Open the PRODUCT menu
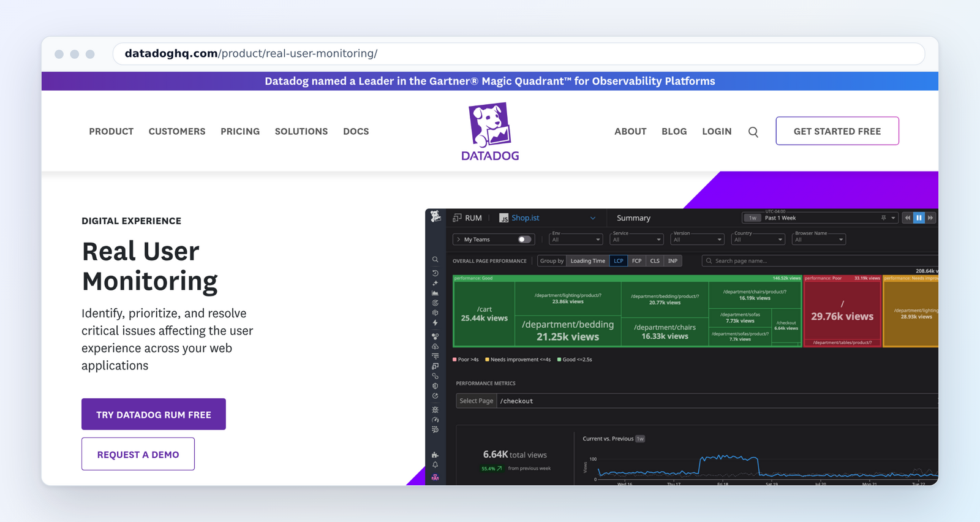This screenshot has height=522, width=980. click(x=111, y=132)
